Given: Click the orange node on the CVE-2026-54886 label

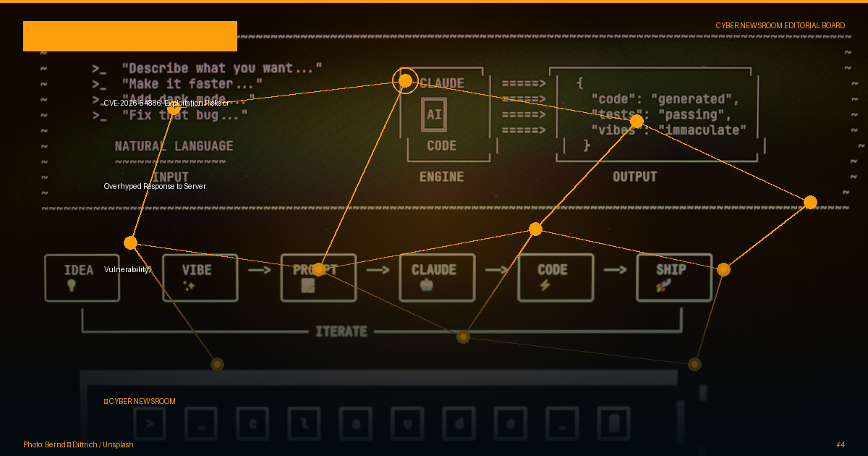Looking at the screenshot, I should (x=174, y=108).
